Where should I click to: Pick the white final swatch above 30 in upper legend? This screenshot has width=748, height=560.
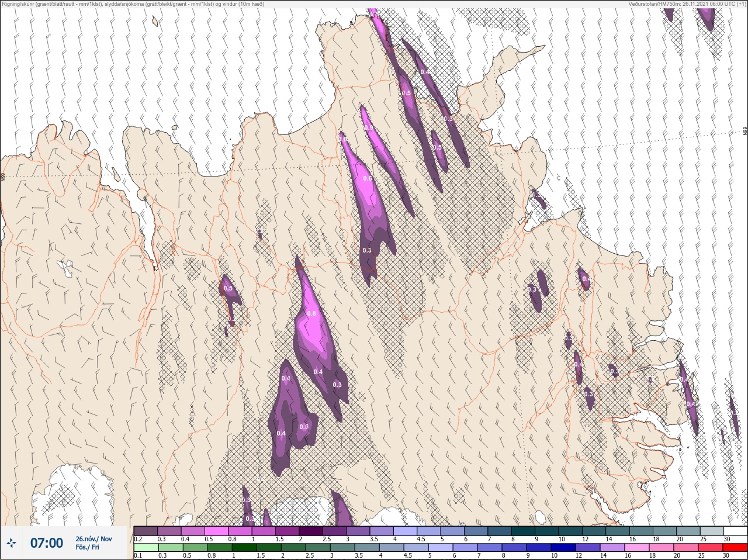tap(735, 531)
